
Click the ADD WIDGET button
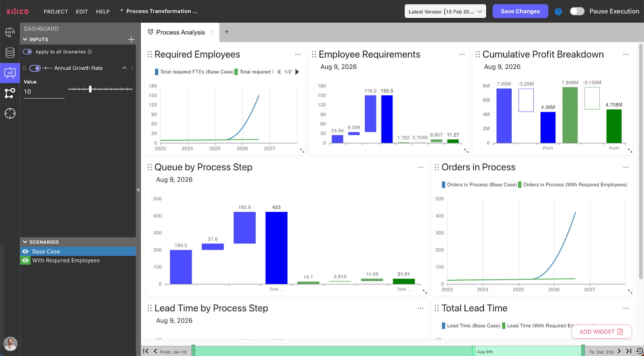coord(601,332)
